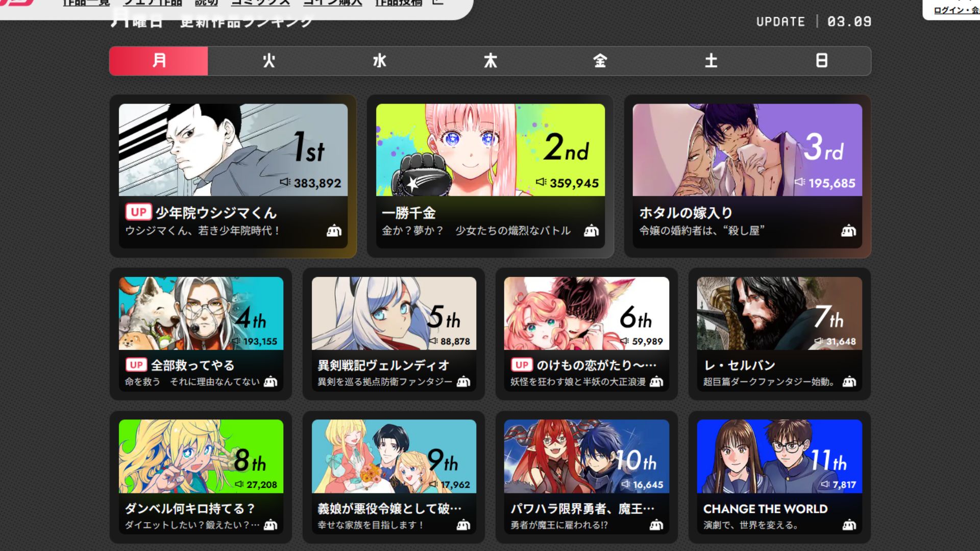This screenshot has width=980, height=551.
Task: Open the 6th place のけもの恋がたり thumbnail
Action: [586, 313]
